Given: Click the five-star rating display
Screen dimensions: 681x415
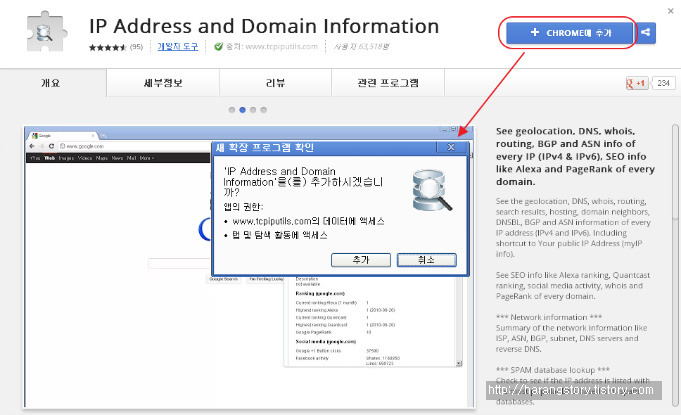Looking at the screenshot, I should click(107, 47).
